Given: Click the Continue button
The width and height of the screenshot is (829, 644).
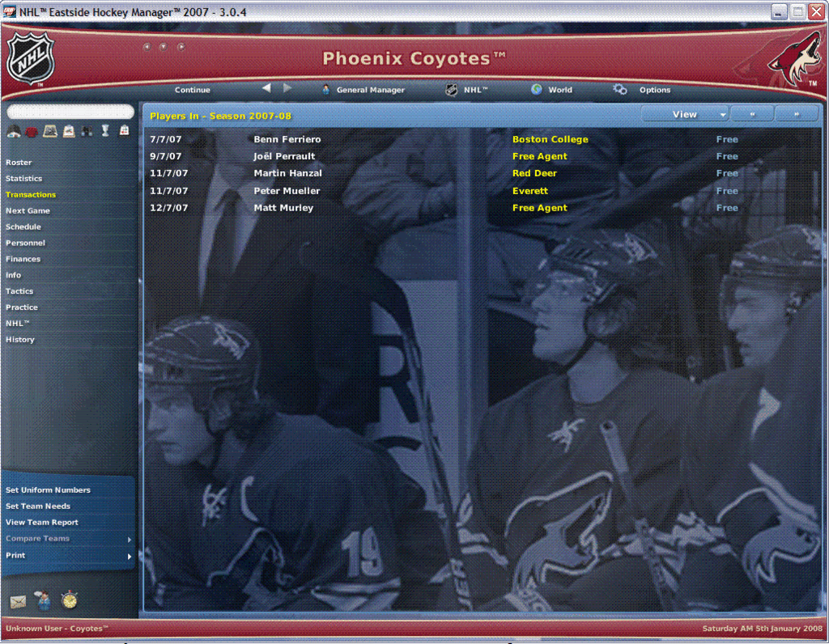Looking at the screenshot, I should (193, 90).
